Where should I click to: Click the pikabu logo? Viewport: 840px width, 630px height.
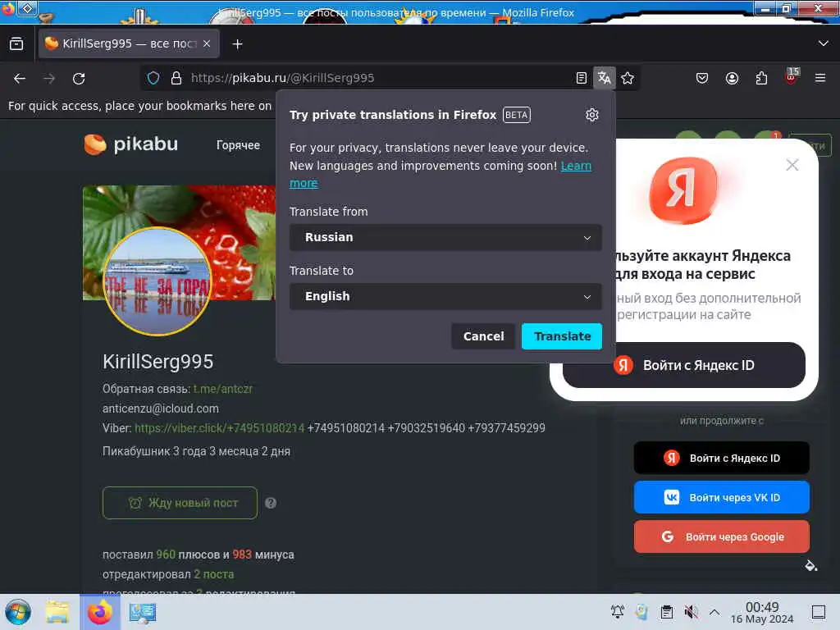(x=130, y=144)
